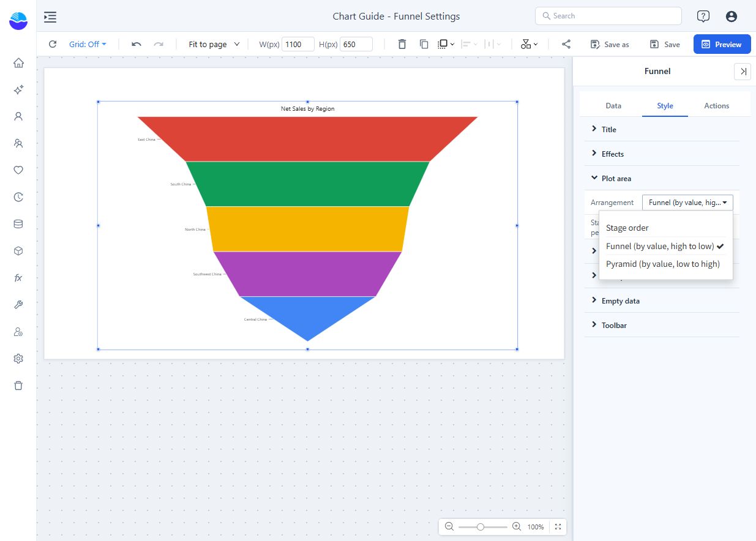Delete the selected chart with trash icon
Viewport: 756px width, 541px height.
click(x=402, y=44)
